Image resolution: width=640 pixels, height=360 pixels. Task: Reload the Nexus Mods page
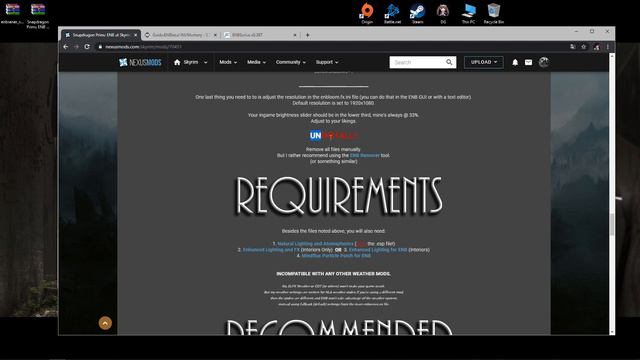coord(87,47)
